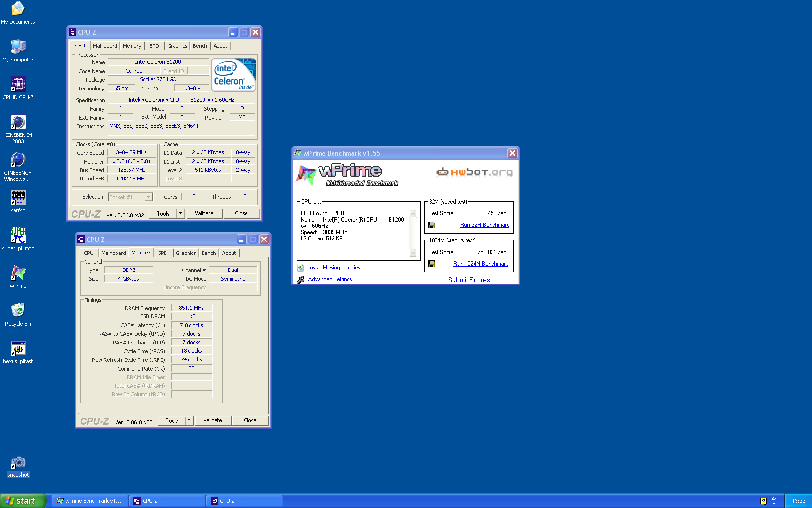Open CINEBENCH 2003 desktop shortcut
812x508 pixels.
click(x=18, y=129)
